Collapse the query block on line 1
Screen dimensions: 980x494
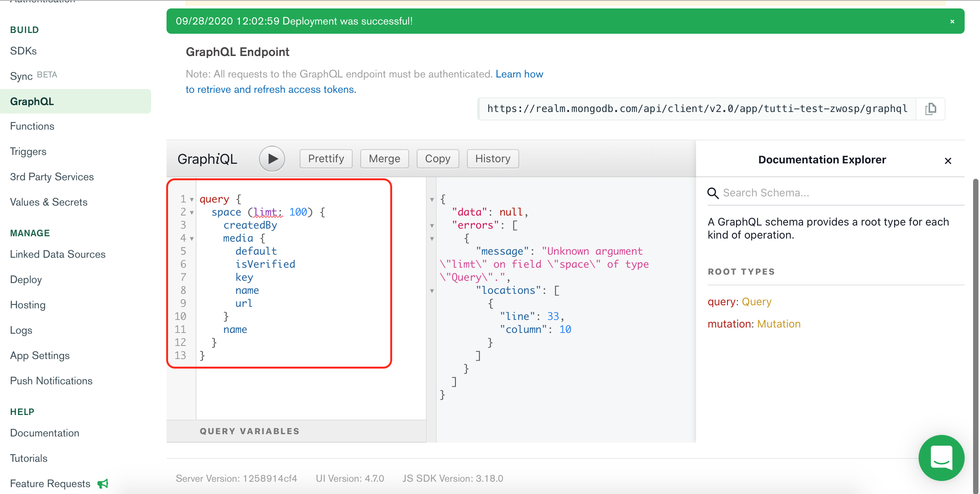191,199
